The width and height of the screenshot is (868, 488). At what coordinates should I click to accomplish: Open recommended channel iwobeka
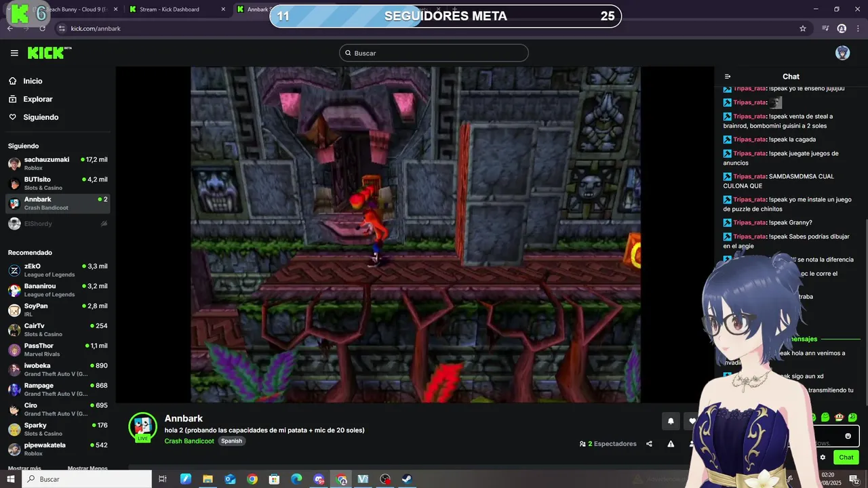point(58,369)
